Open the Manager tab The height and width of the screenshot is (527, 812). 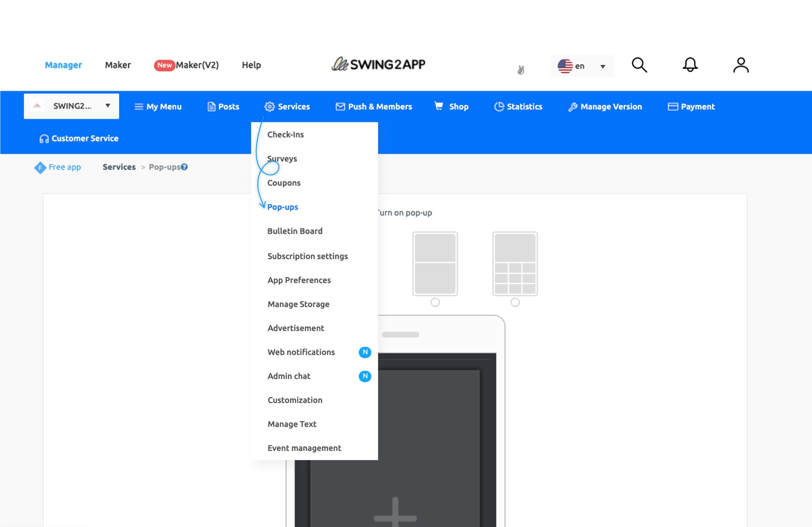tap(63, 65)
